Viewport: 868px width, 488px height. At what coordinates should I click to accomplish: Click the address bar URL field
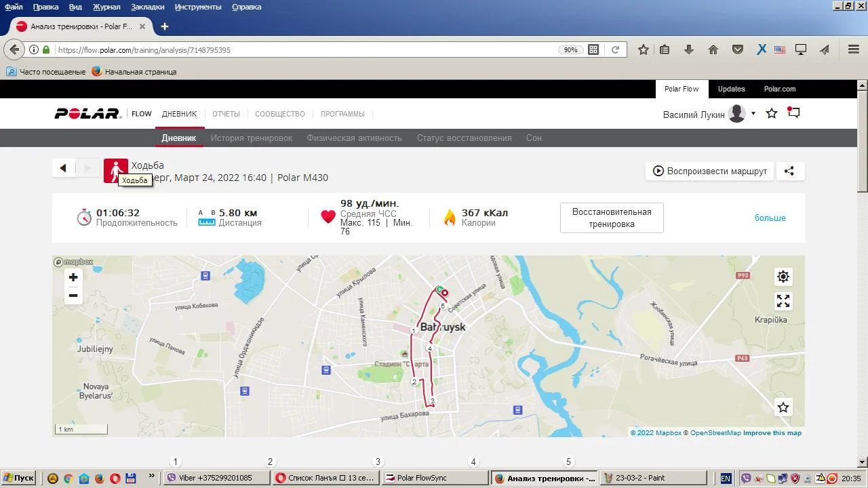coord(305,49)
